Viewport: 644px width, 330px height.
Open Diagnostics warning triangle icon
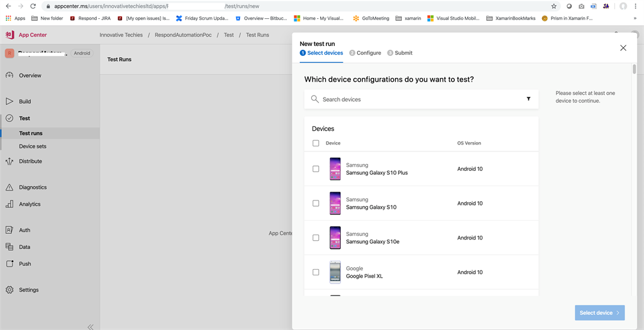click(9, 187)
